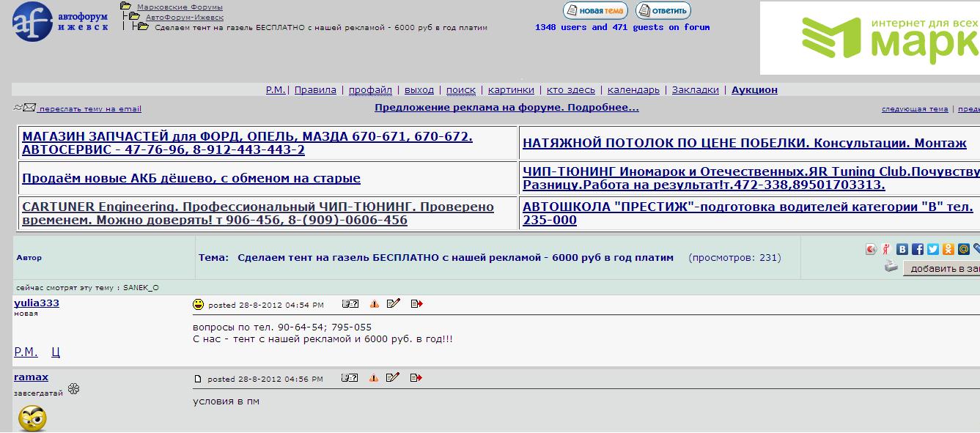This screenshot has width=980, height=433.
Task: Click the autoforum Izhevsk logo
Action: pyautogui.click(x=60, y=21)
